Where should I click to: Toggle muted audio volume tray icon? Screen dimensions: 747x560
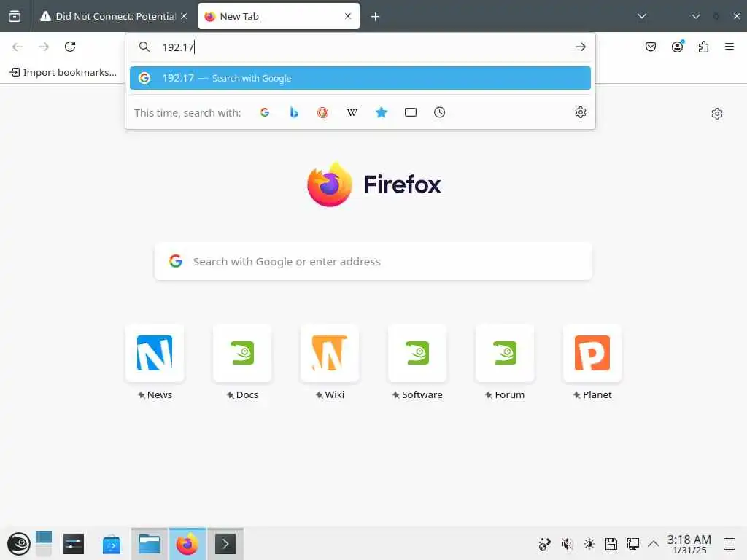point(567,544)
